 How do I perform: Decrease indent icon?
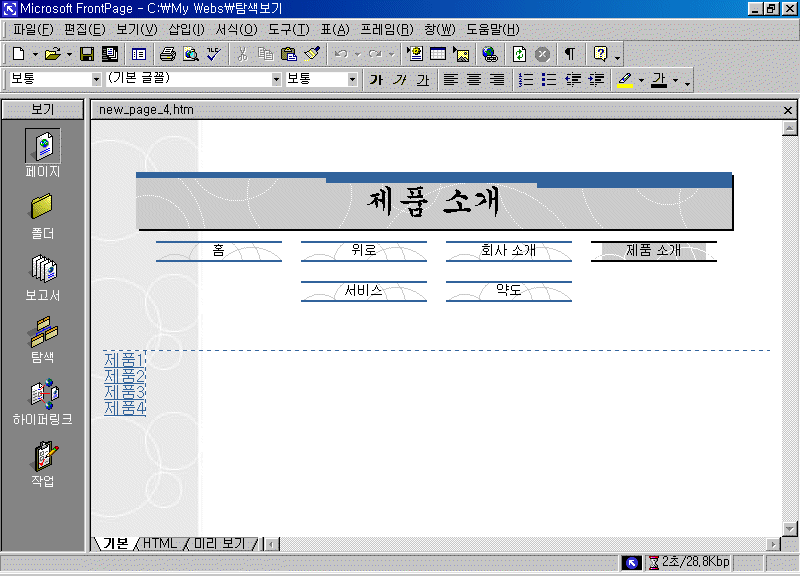pos(572,80)
